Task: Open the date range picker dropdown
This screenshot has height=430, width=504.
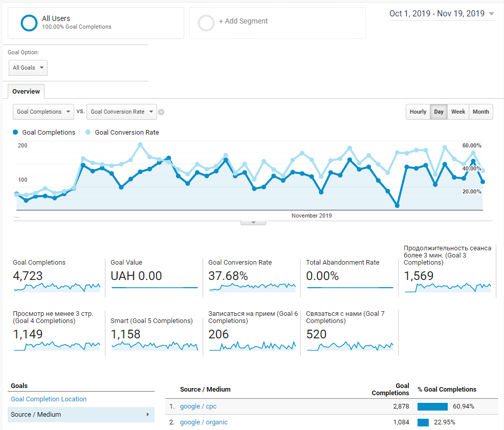Action: 442,13
